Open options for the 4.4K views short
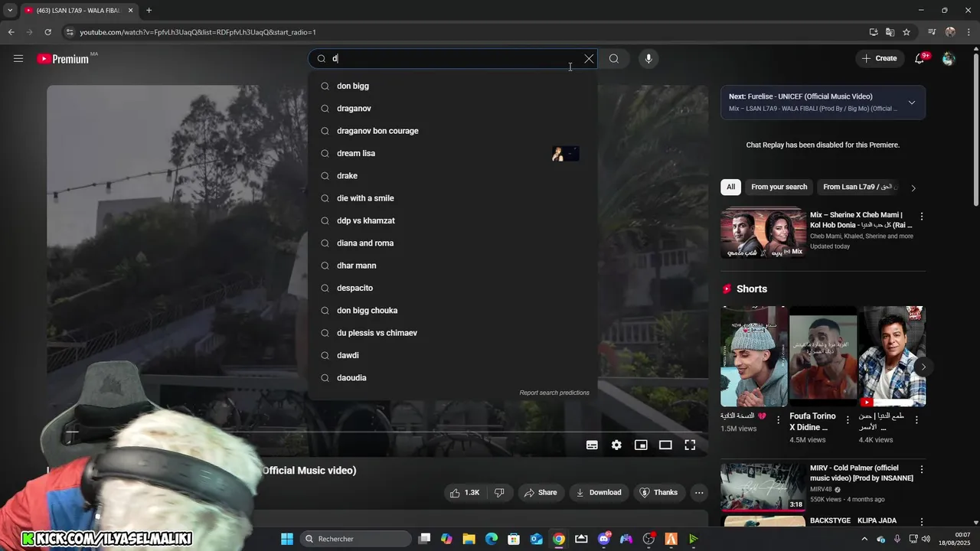Viewport: 980px width, 551px height. coord(916,420)
